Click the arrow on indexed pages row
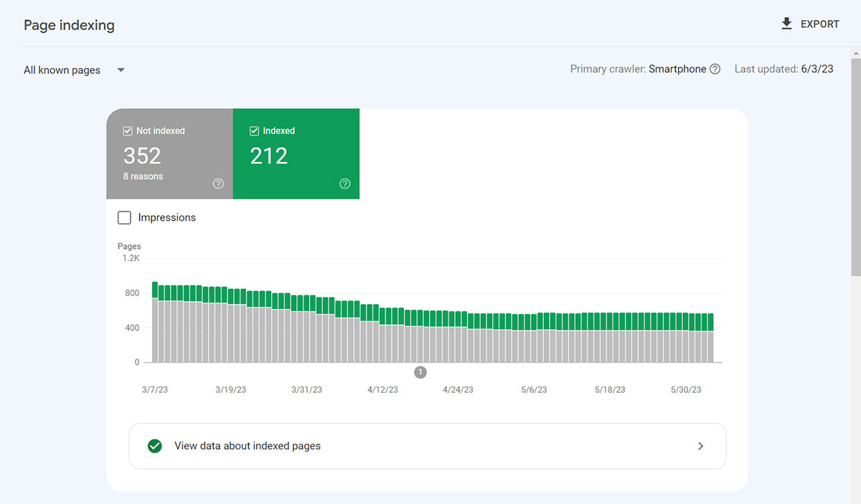 coord(701,446)
